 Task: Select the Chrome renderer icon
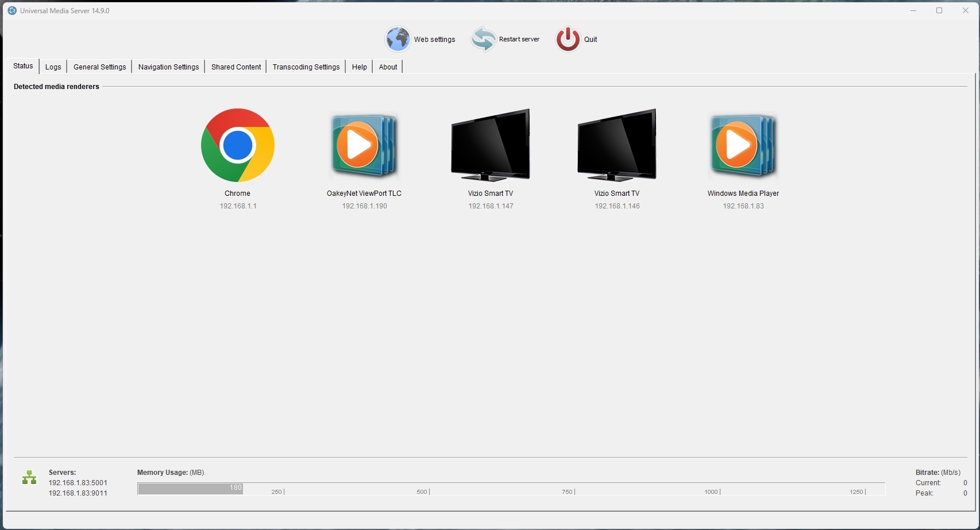pos(238,145)
